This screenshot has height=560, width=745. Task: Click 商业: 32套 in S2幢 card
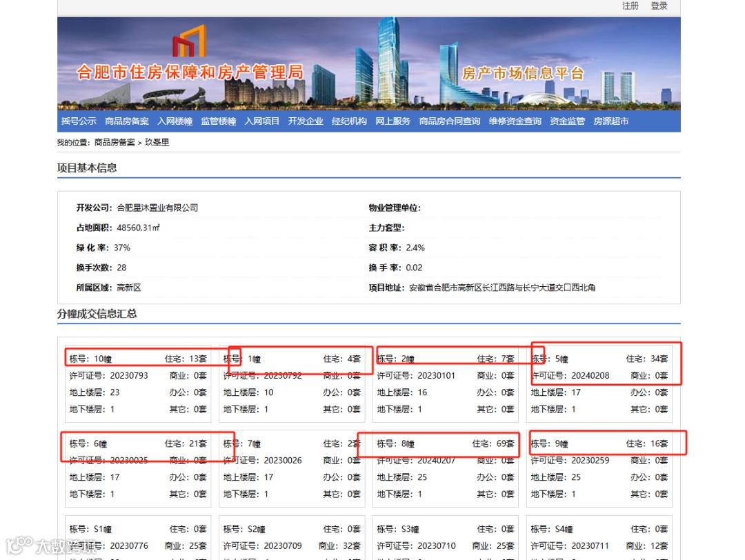pyautogui.click(x=339, y=546)
